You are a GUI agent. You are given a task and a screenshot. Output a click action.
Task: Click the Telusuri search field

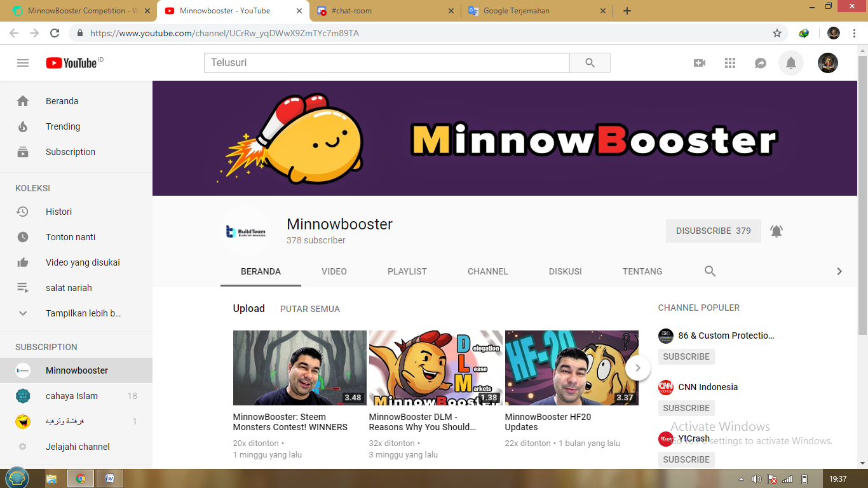(387, 63)
